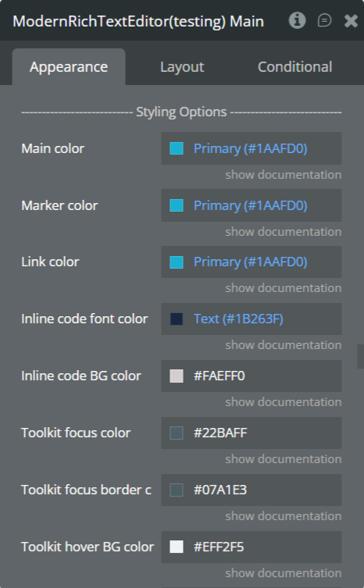Show documentation for Toolkit hover BG color

[x=284, y=573]
